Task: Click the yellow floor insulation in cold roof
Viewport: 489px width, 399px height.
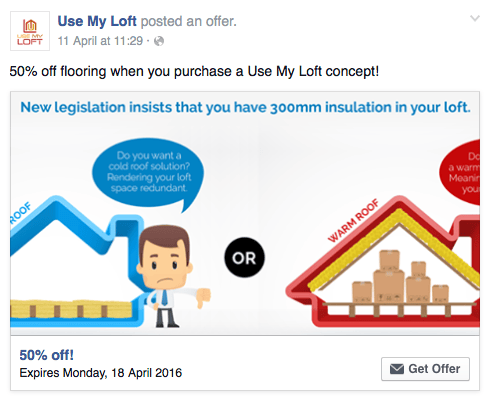Action: [72, 308]
